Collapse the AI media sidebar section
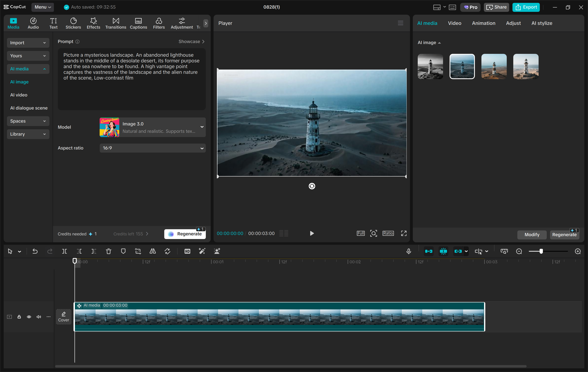 [28, 69]
